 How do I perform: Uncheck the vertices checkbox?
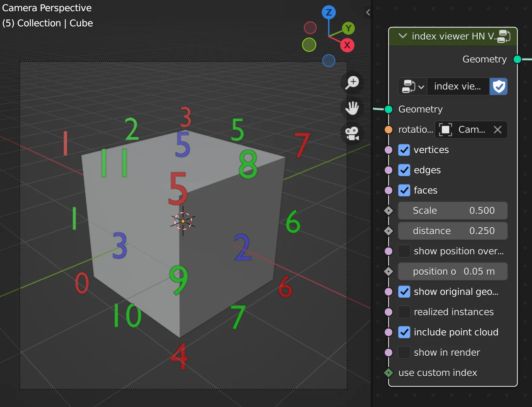[x=404, y=150]
